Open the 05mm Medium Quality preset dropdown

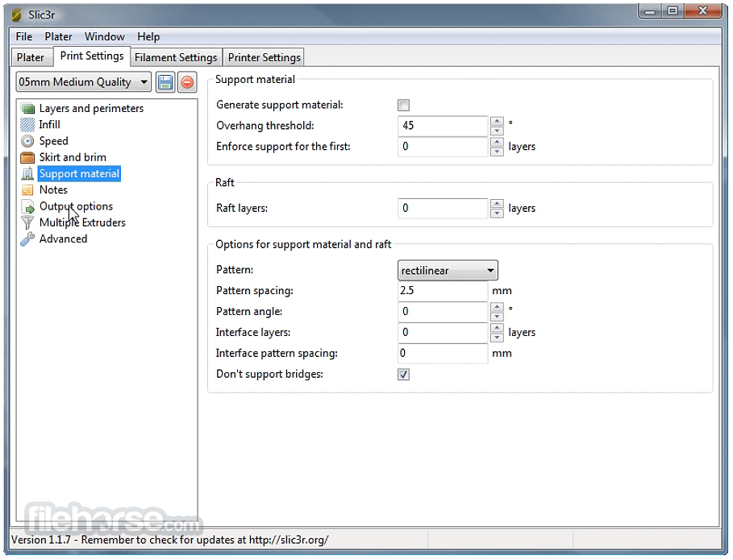pos(84,83)
